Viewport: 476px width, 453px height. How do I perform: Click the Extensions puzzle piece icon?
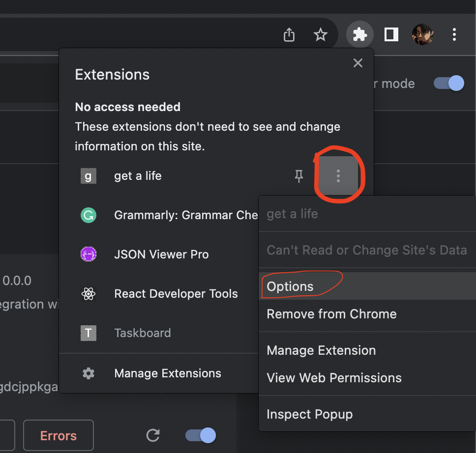click(360, 34)
